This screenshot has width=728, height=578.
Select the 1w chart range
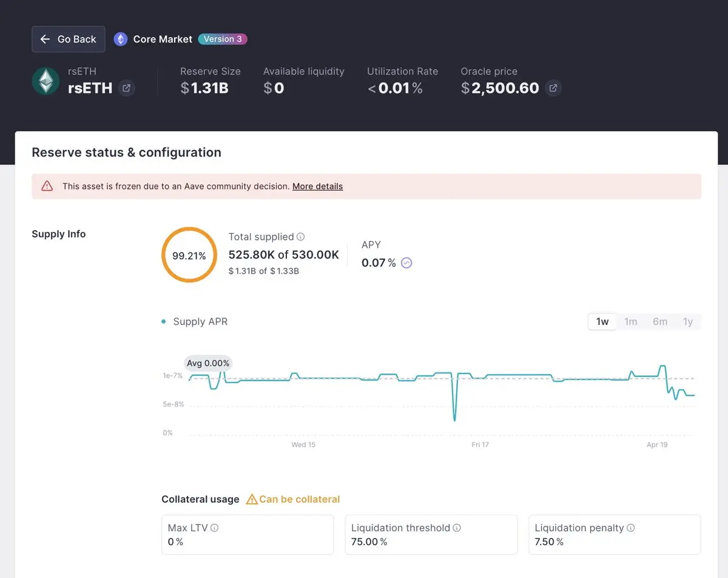[602, 322]
